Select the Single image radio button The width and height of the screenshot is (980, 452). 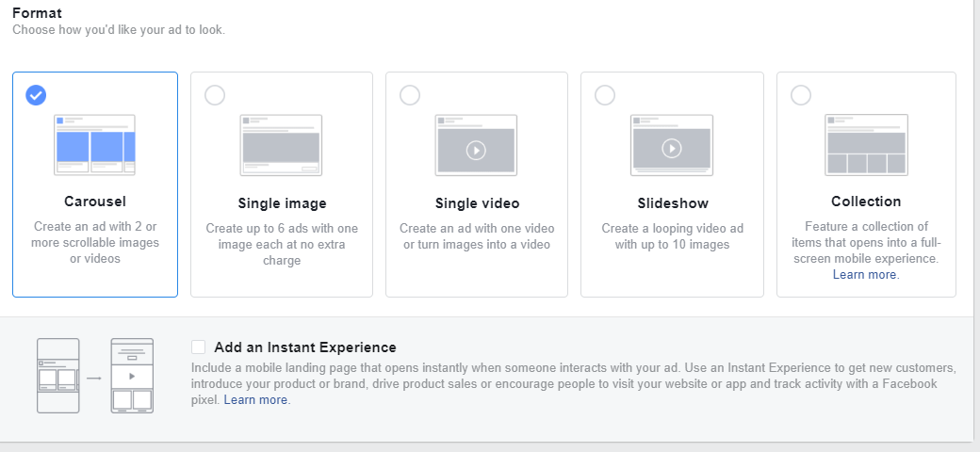point(215,95)
